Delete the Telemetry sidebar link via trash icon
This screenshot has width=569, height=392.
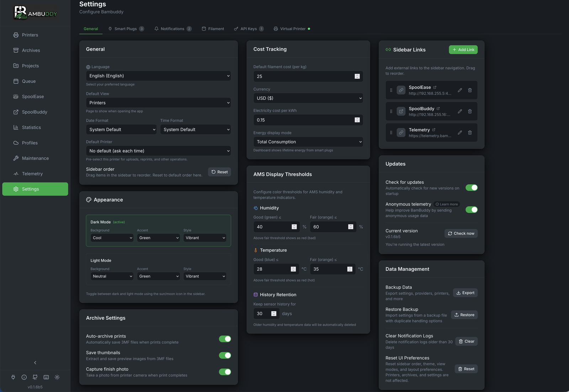[470, 133]
